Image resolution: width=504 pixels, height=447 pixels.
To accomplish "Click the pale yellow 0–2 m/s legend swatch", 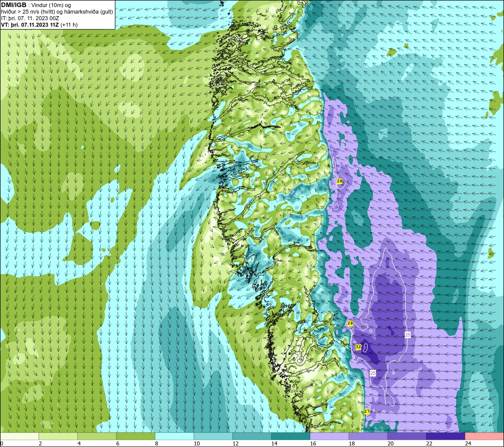I will (x=20, y=436).
